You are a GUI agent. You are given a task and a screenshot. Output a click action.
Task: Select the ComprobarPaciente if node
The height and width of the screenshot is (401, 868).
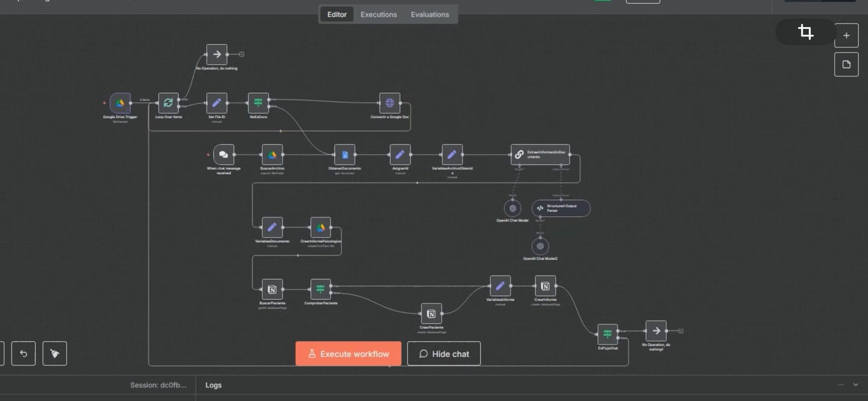pos(321,290)
